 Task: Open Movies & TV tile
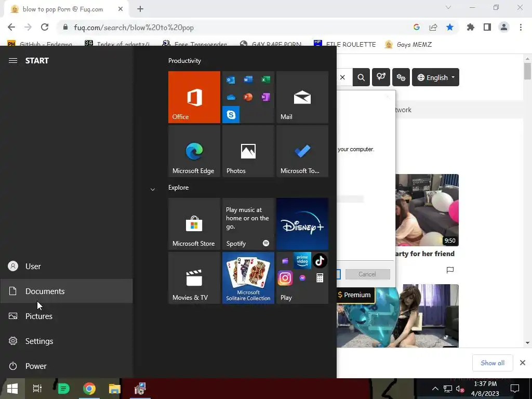(194, 278)
